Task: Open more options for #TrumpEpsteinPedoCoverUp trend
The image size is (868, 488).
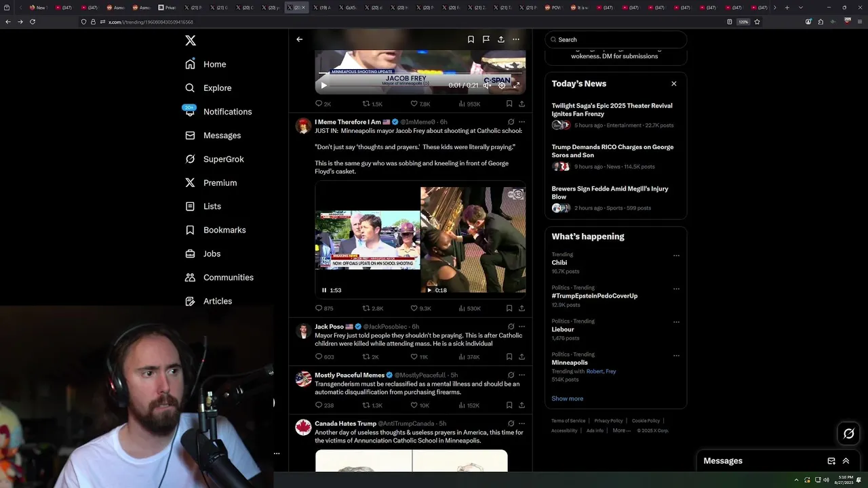Action: coord(676,289)
